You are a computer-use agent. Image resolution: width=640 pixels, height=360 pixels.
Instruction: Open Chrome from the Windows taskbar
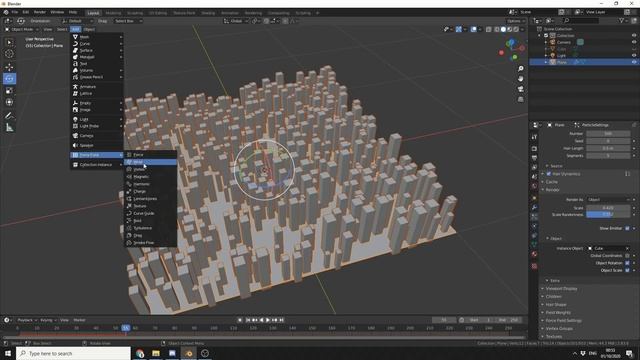[x=140, y=353]
